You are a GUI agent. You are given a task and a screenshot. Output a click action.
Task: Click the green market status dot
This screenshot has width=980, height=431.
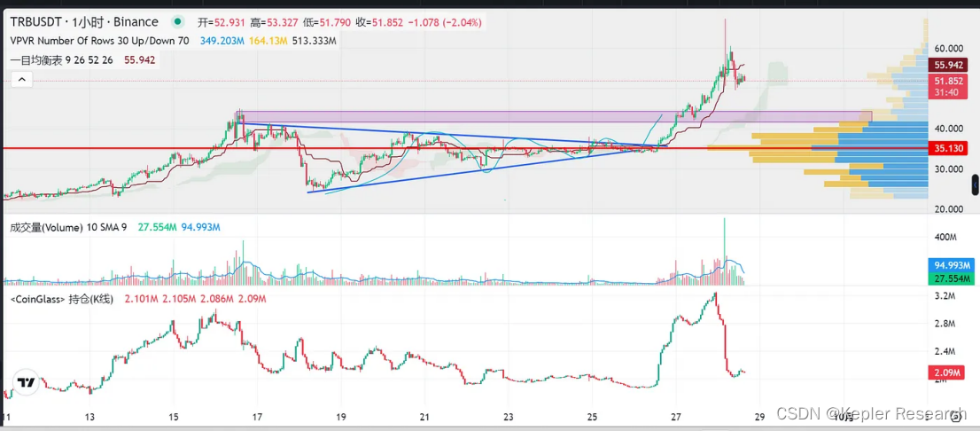click(177, 22)
